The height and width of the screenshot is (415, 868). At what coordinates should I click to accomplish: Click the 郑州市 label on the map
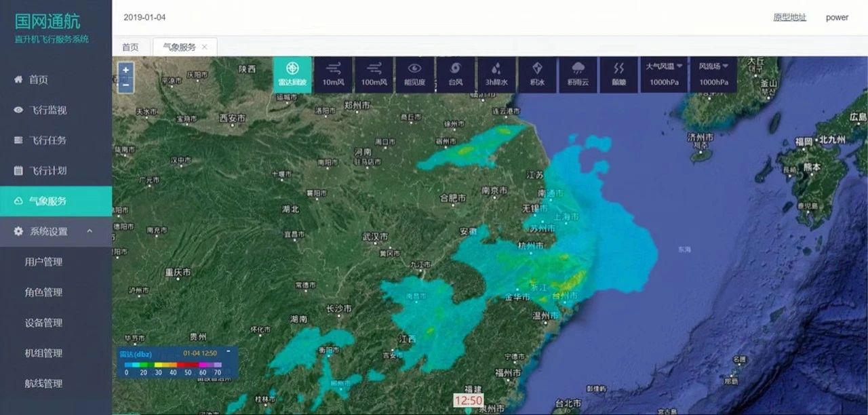(x=357, y=106)
